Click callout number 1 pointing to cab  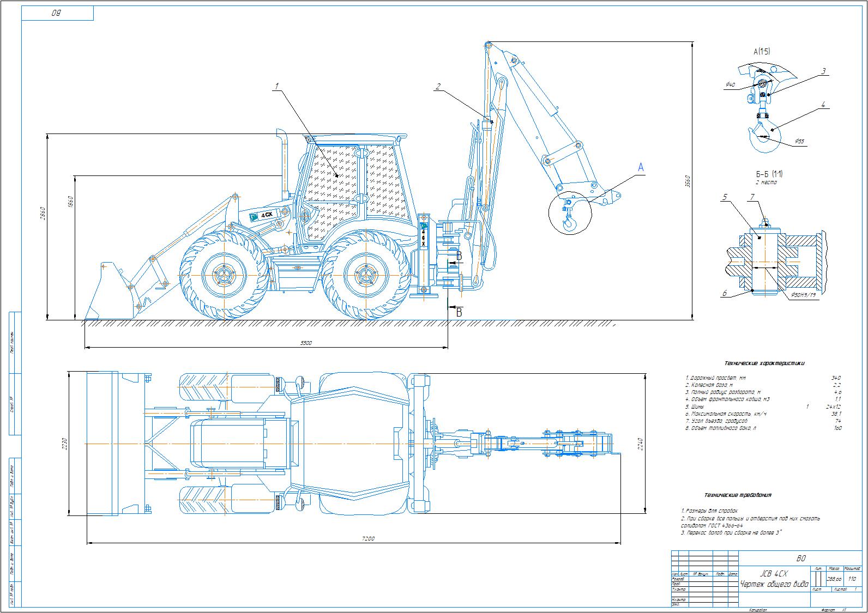point(277,86)
